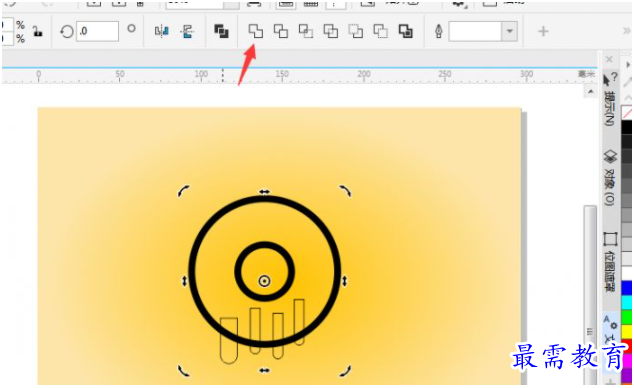Click the Weld shapes icon
The height and width of the screenshot is (388, 634).
coord(256,31)
